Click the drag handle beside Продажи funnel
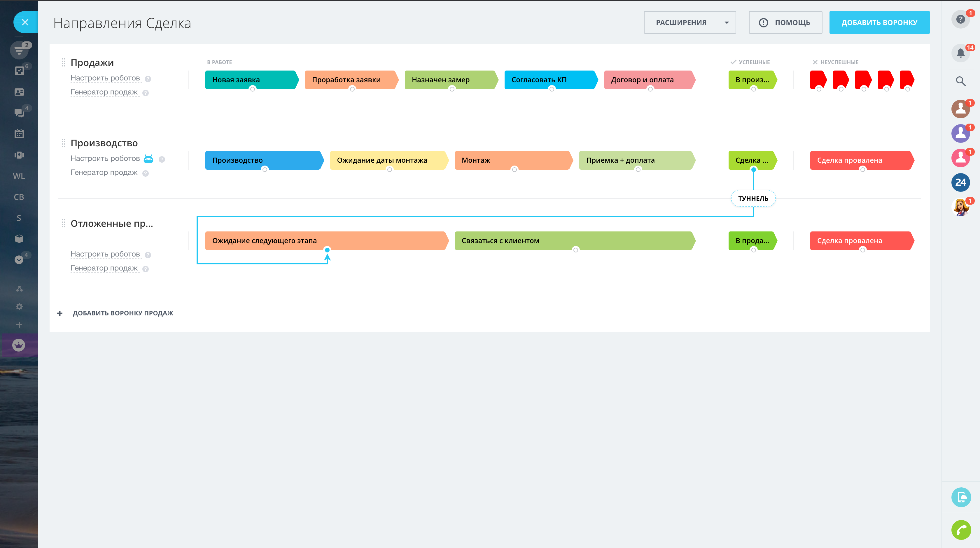The width and height of the screenshot is (980, 548). [x=64, y=63]
